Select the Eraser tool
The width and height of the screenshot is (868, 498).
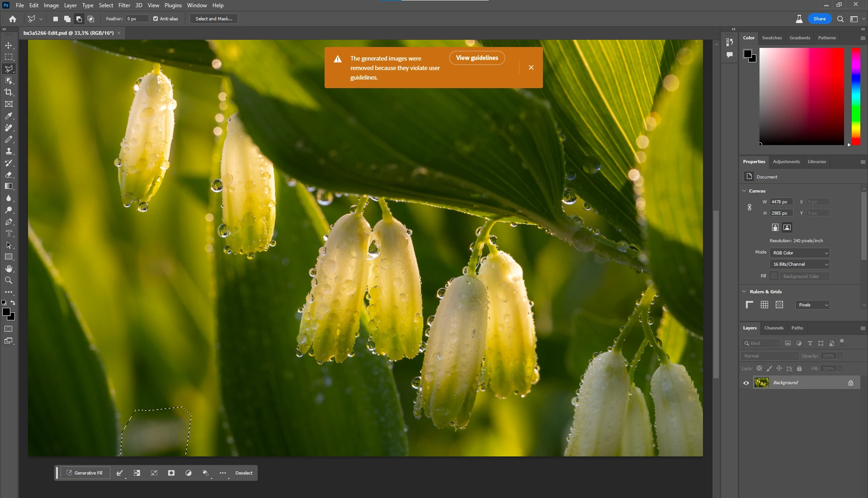click(9, 175)
